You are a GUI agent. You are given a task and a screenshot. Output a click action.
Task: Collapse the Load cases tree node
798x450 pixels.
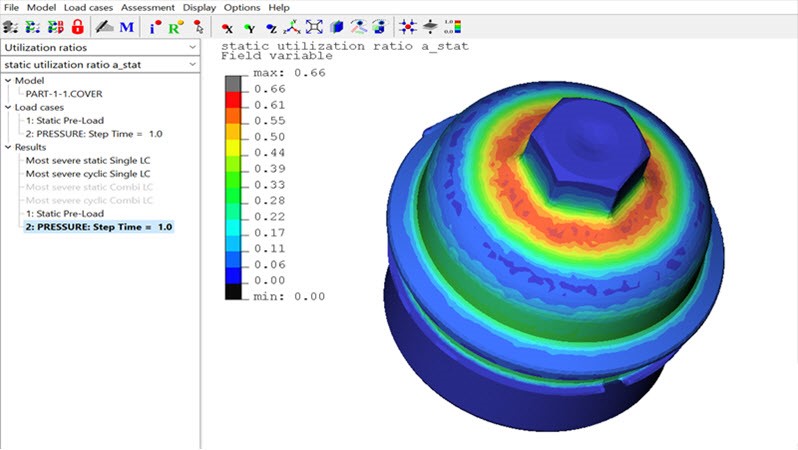[x=8, y=107]
